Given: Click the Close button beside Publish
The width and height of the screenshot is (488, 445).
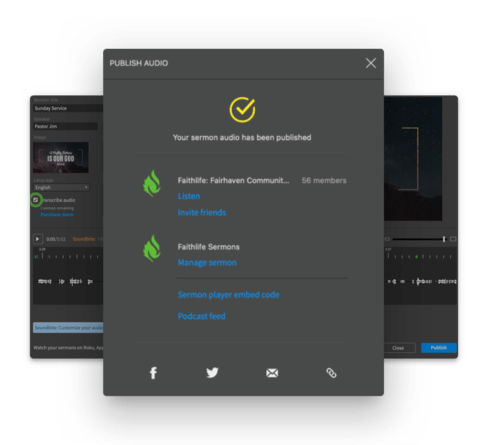Looking at the screenshot, I should coord(398,348).
